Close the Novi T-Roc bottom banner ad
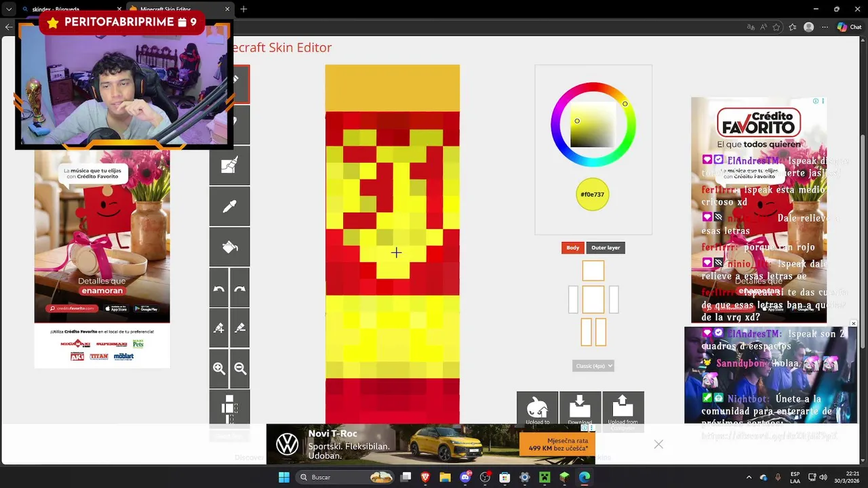The image size is (868, 488). coord(658,444)
